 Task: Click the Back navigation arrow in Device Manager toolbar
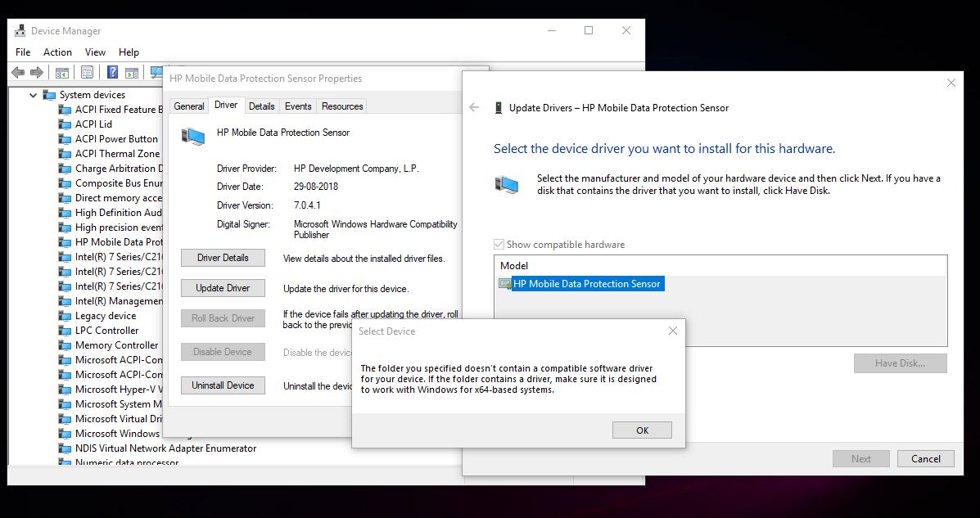pos(17,72)
